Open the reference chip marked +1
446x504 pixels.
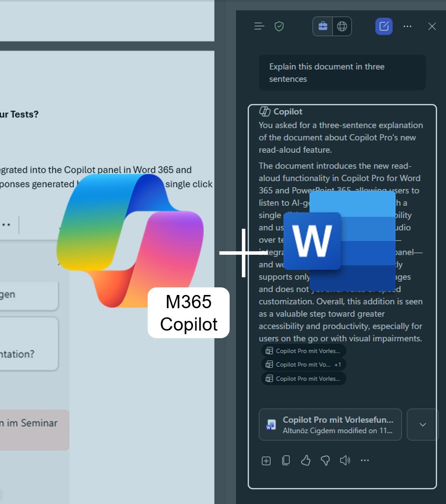[x=303, y=365]
